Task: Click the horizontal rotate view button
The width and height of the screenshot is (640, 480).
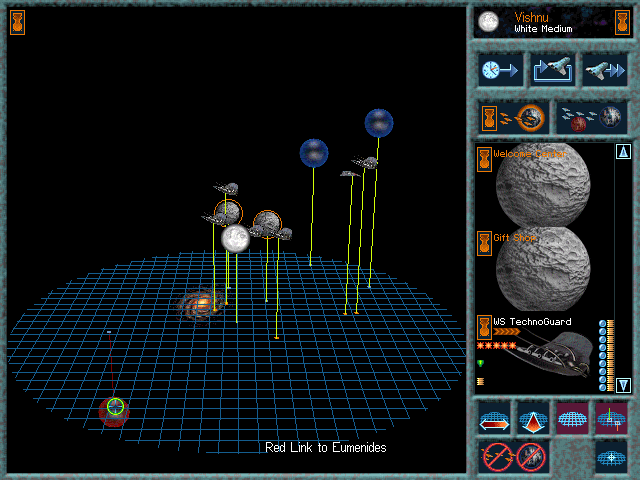Action: [494, 419]
